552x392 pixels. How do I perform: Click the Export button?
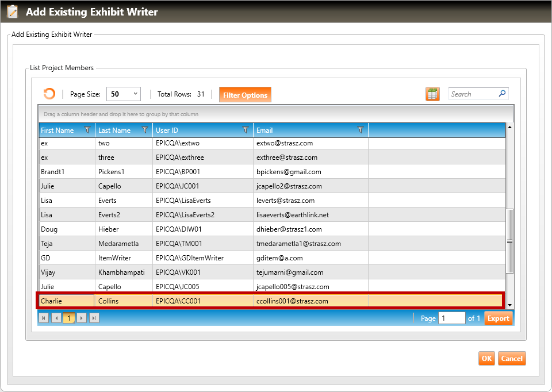[498, 318]
